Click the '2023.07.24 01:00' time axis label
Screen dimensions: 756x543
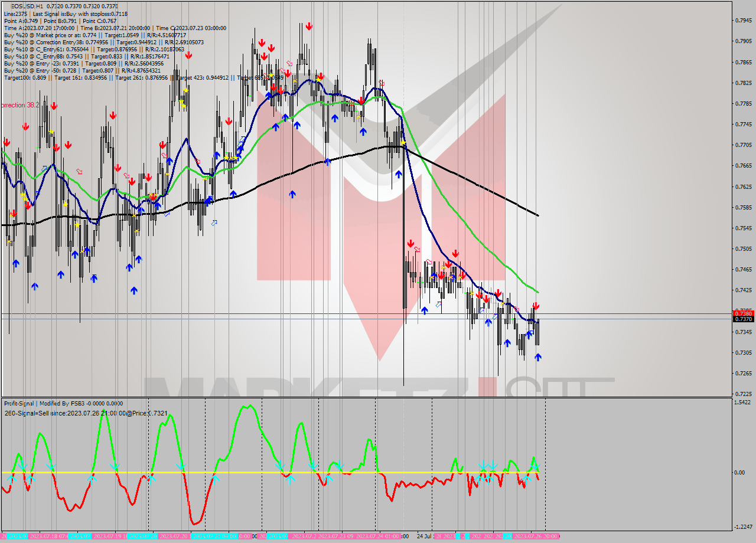[x=377, y=537]
